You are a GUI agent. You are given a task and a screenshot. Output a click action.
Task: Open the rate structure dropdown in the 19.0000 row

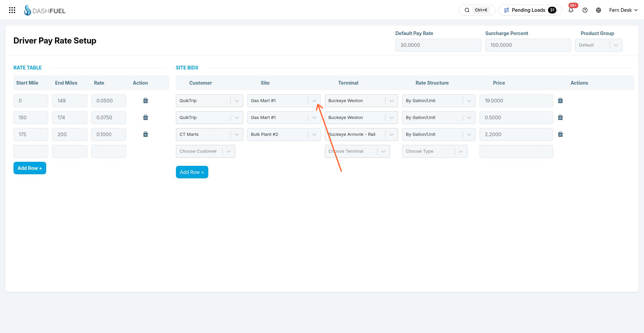(439, 101)
